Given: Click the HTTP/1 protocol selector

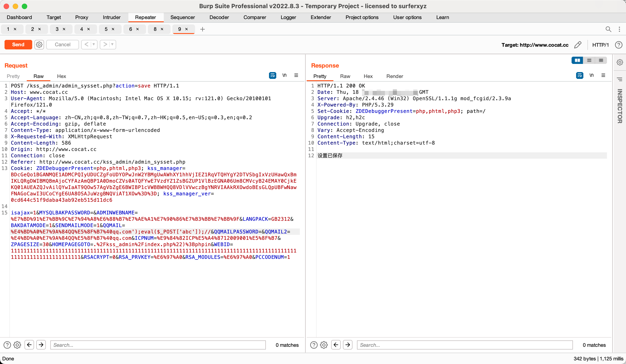Looking at the screenshot, I should 600,45.
